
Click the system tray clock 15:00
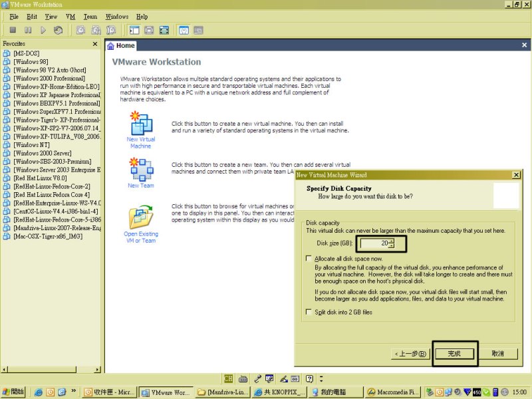(x=519, y=392)
